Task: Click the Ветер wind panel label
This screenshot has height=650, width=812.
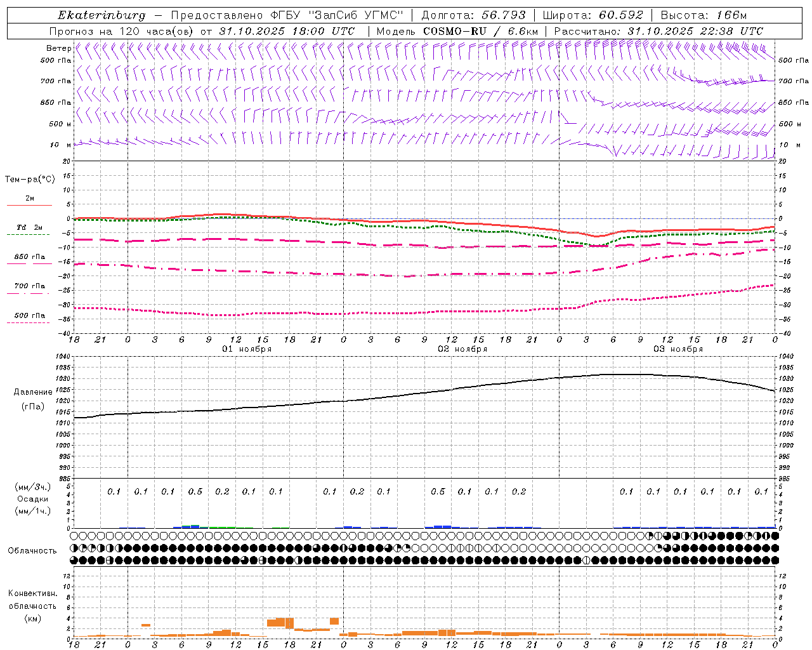Action: coord(58,48)
